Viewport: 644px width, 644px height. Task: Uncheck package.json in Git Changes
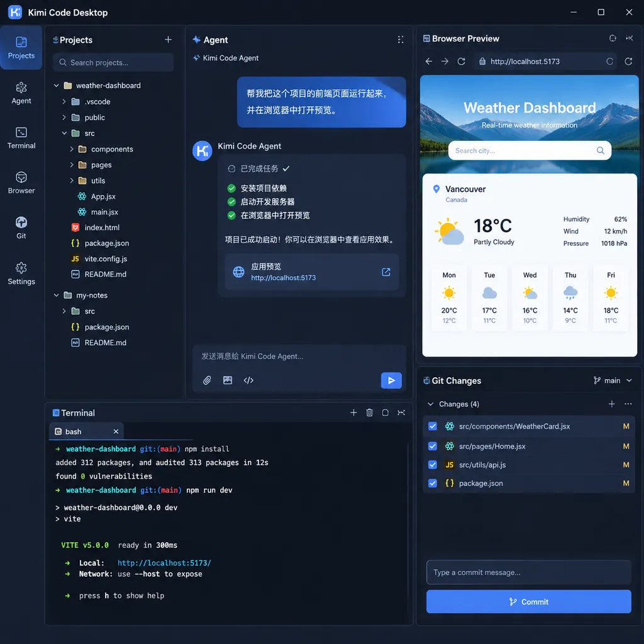433,483
